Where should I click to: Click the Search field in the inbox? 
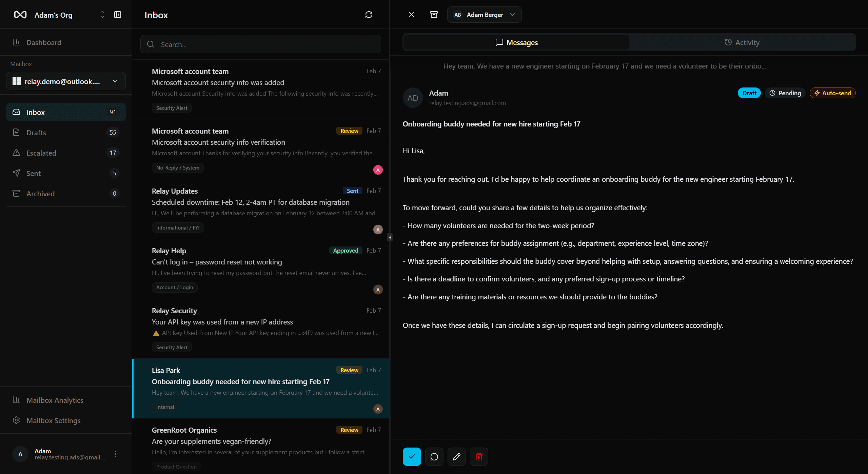tap(260, 44)
